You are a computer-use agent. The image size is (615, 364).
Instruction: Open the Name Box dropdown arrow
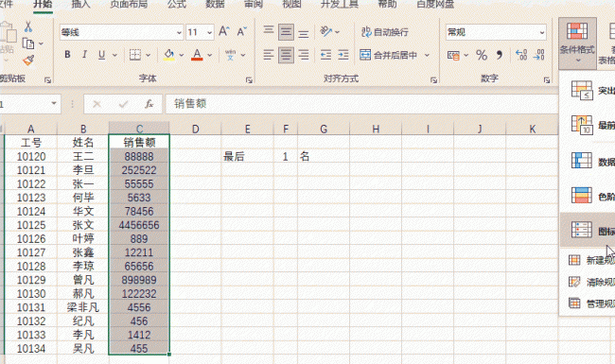click(x=54, y=104)
